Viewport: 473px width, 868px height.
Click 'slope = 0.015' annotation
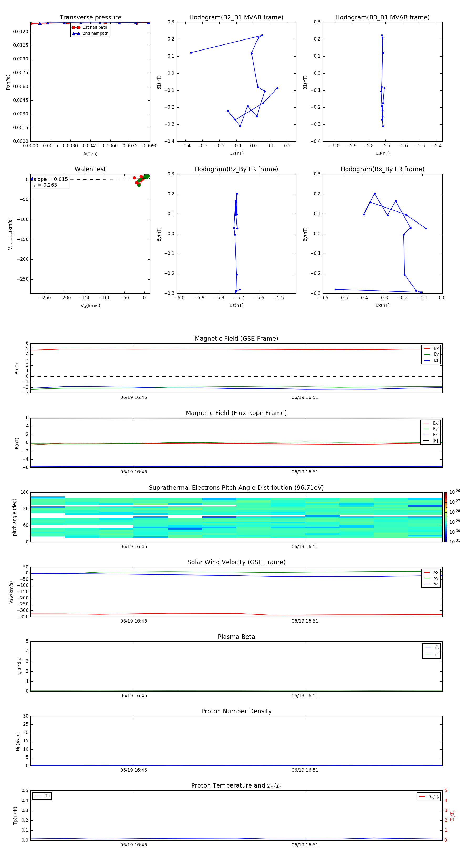coord(51,179)
